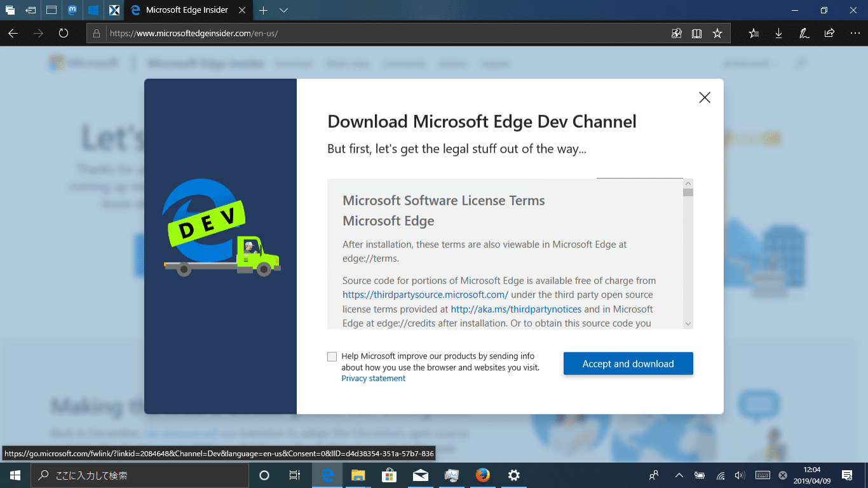
Task: Open the Windows Start menu
Action: 15,475
